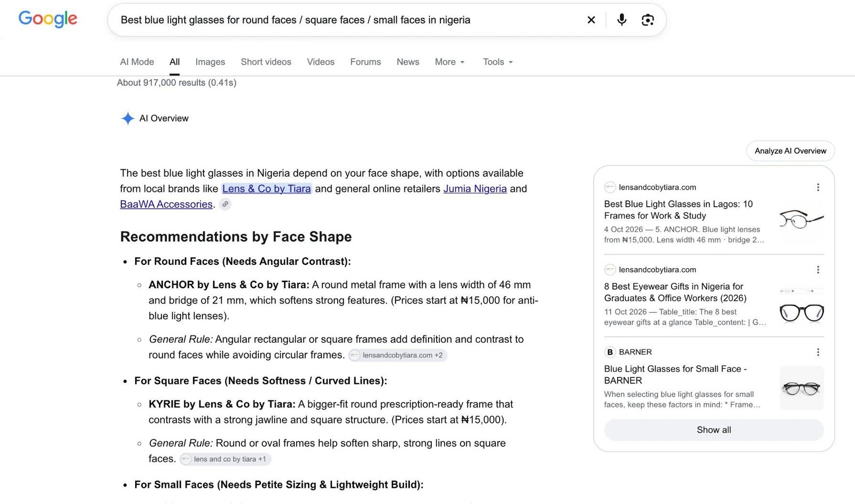Open the Forums tab
Viewport: 855px width, 504px height.
(366, 62)
